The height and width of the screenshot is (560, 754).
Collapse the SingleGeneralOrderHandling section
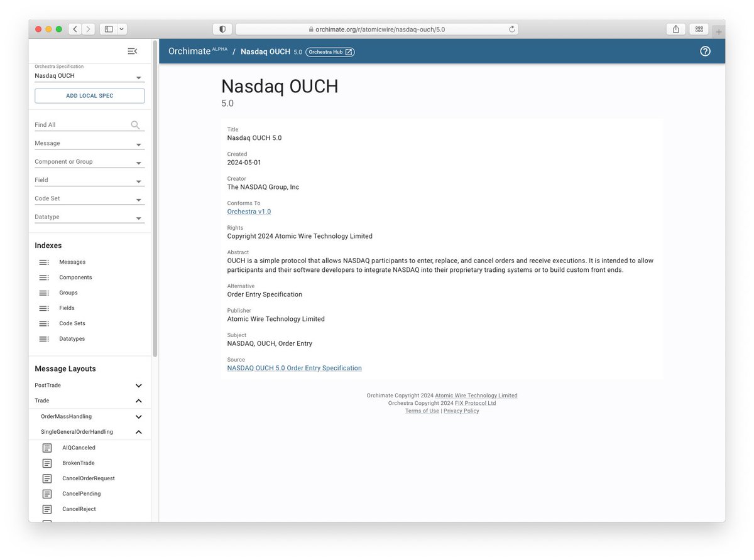pos(139,432)
